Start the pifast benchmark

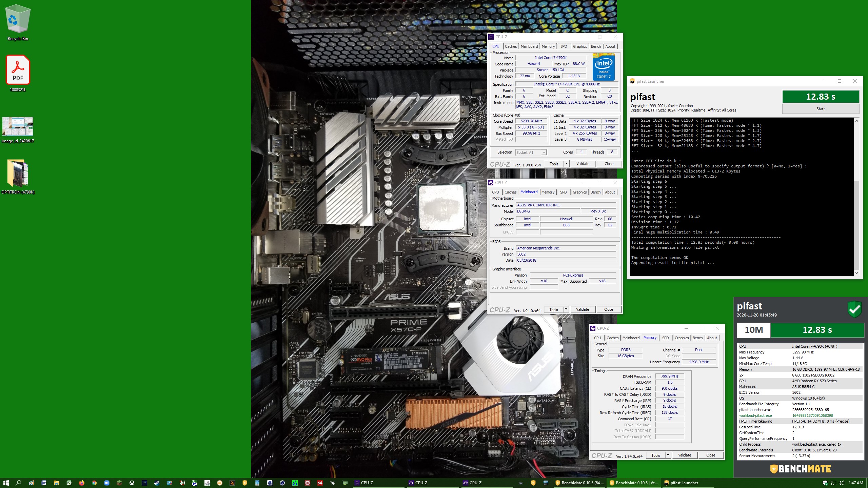pos(821,109)
